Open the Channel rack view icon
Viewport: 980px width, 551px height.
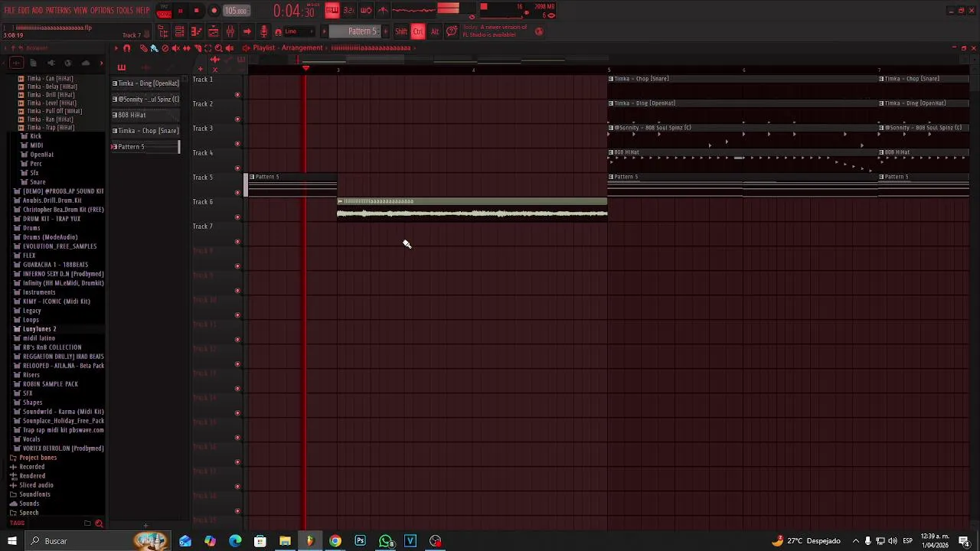(179, 31)
